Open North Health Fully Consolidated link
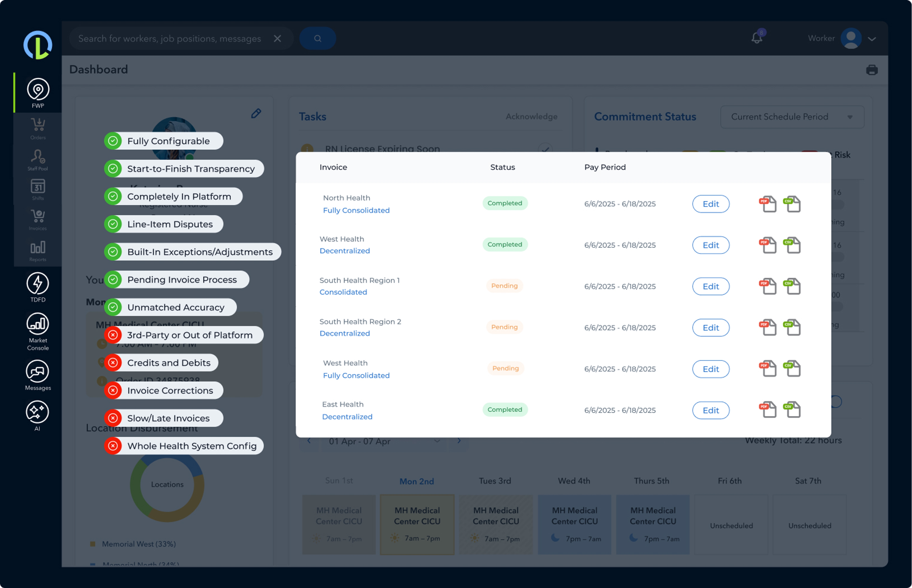 click(356, 210)
